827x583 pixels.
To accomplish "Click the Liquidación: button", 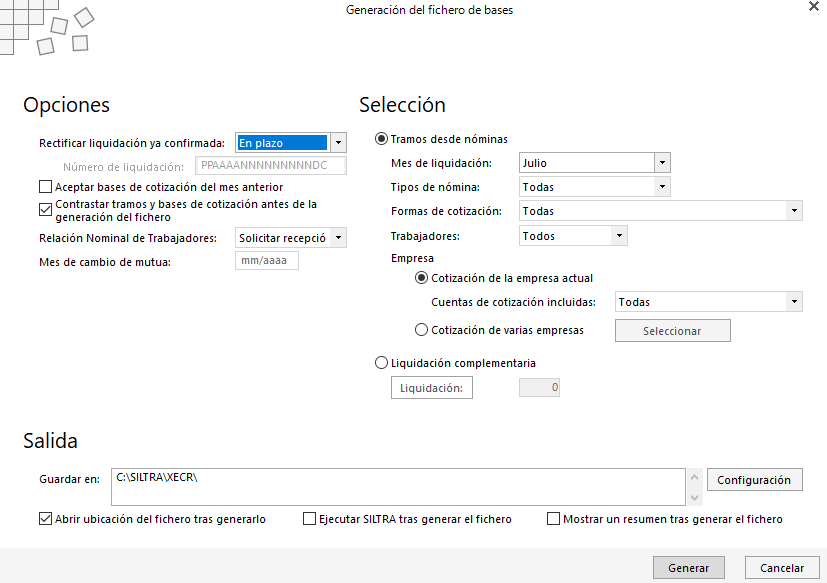I will pos(431,388).
